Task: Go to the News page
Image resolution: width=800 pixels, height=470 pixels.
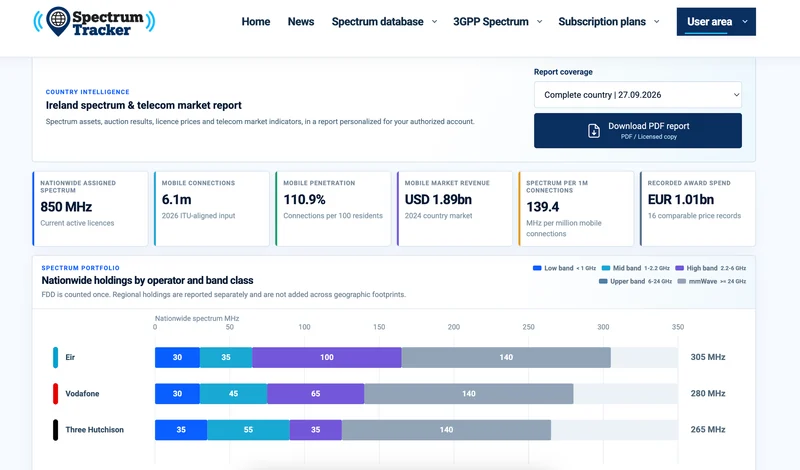Action: click(301, 22)
